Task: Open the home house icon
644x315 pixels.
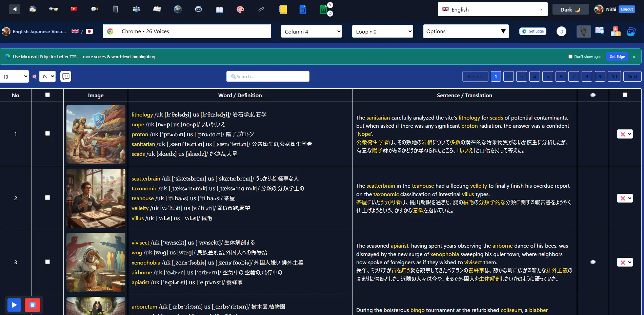Action: [x=33, y=9]
